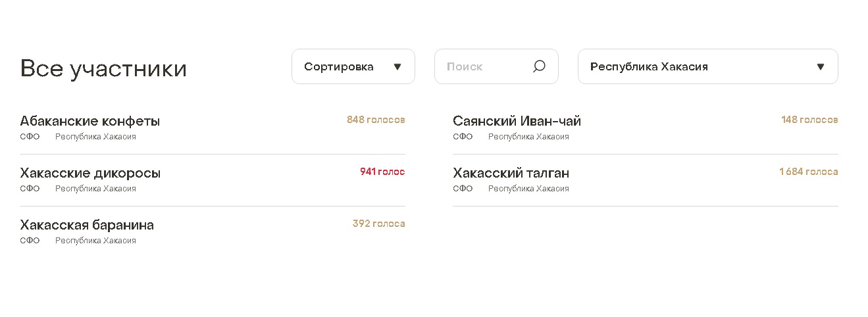The height and width of the screenshot is (317, 868).
Task: Open the Сортировка sorting dropdown
Action: [353, 66]
